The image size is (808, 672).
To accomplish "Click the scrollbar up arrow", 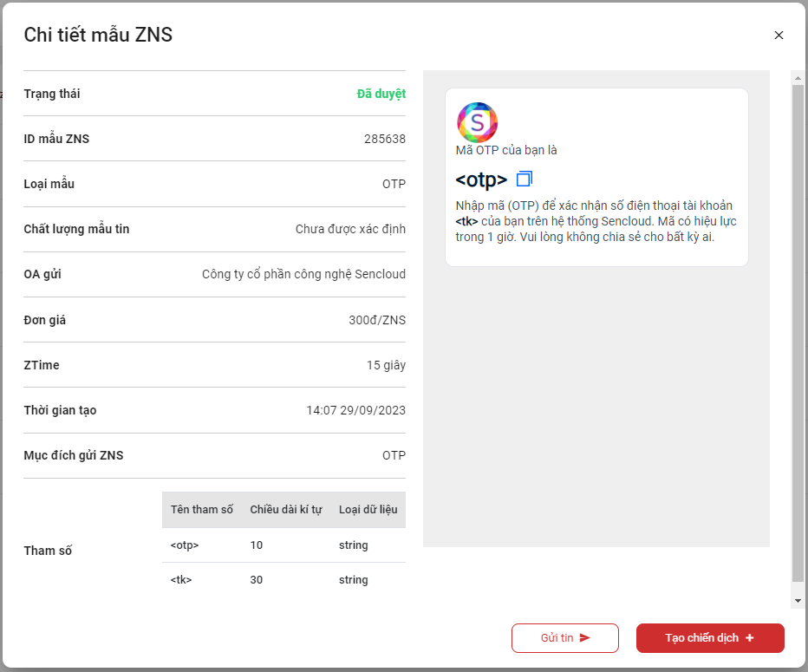I will coord(798,78).
